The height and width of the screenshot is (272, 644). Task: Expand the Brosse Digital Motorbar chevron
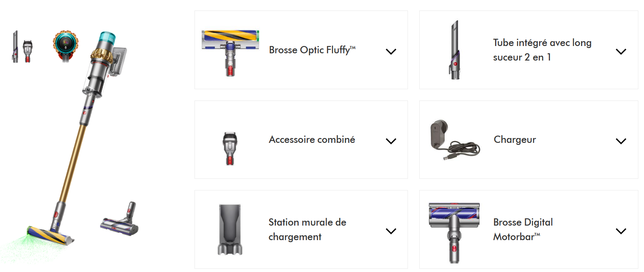coord(621,231)
